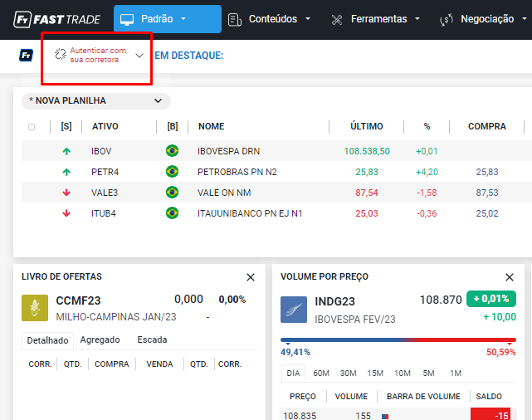The image size is (532, 420).
Task: Click the monitor icon in Padrão
Action: point(127,19)
